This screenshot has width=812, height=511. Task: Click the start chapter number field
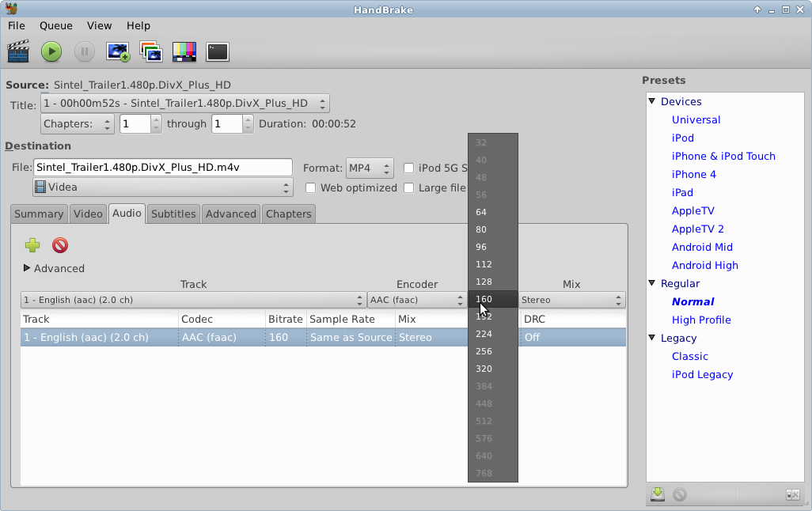coord(135,124)
